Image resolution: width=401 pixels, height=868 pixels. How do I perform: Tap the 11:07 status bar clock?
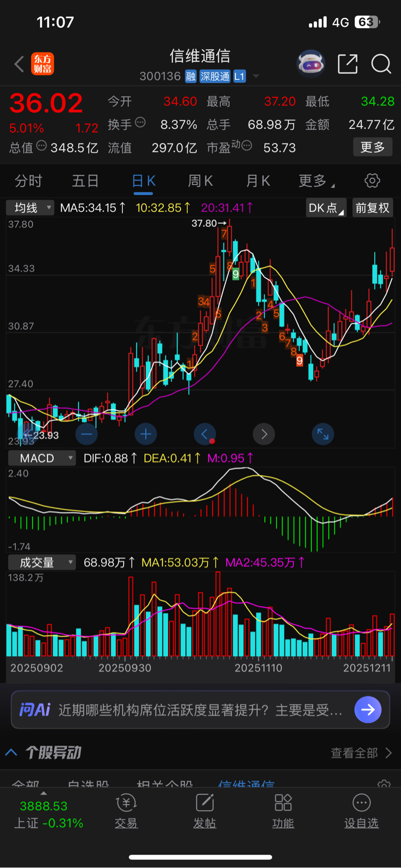click(x=55, y=22)
